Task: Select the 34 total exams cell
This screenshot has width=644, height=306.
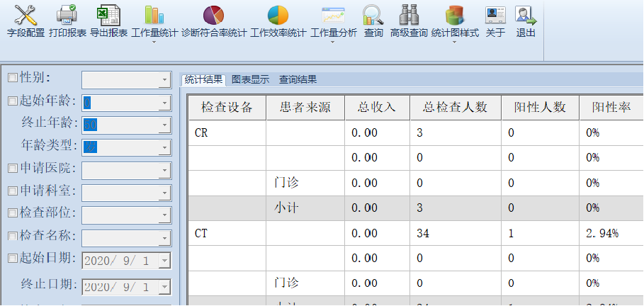Action: (456, 234)
